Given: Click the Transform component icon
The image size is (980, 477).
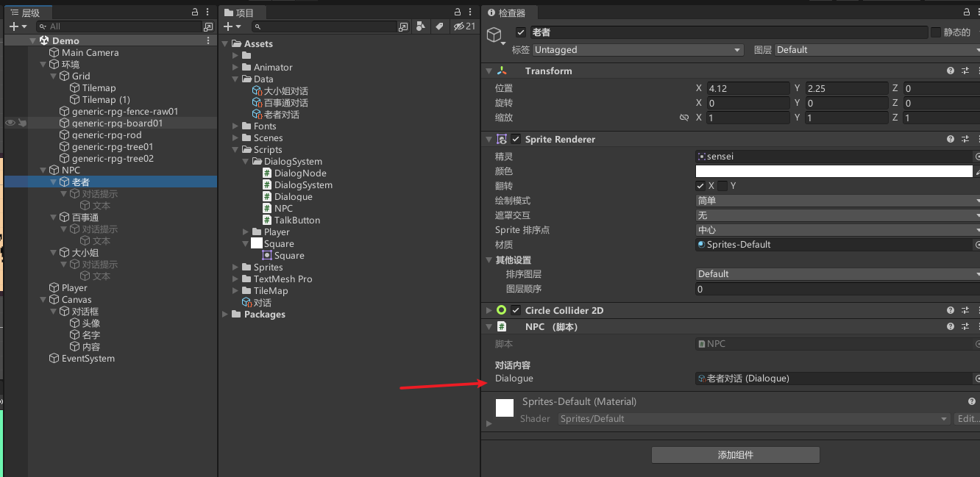Looking at the screenshot, I should tap(502, 71).
